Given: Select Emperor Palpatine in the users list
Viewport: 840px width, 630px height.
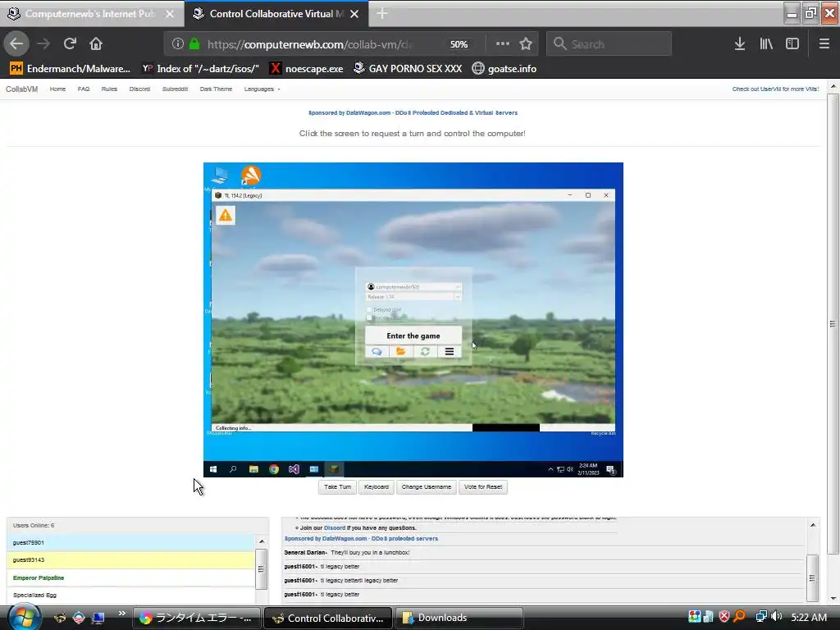Looking at the screenshot, I should (130, 578).
